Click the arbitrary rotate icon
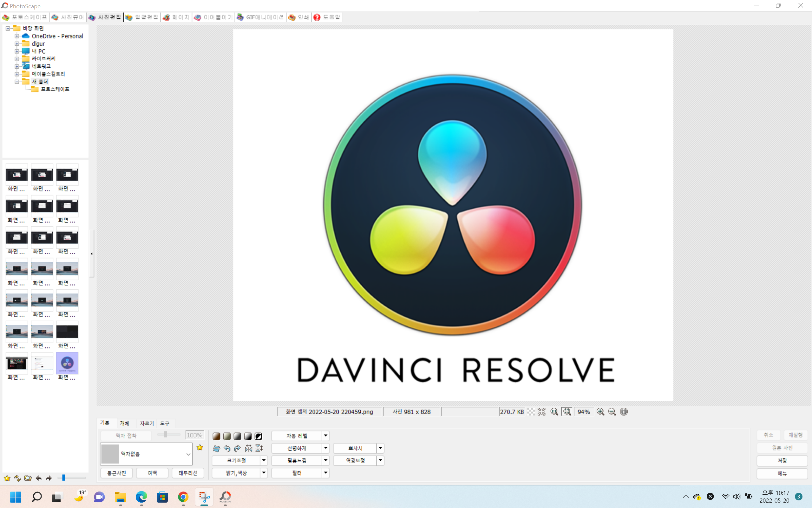812x508 pixels. (216, 448)
